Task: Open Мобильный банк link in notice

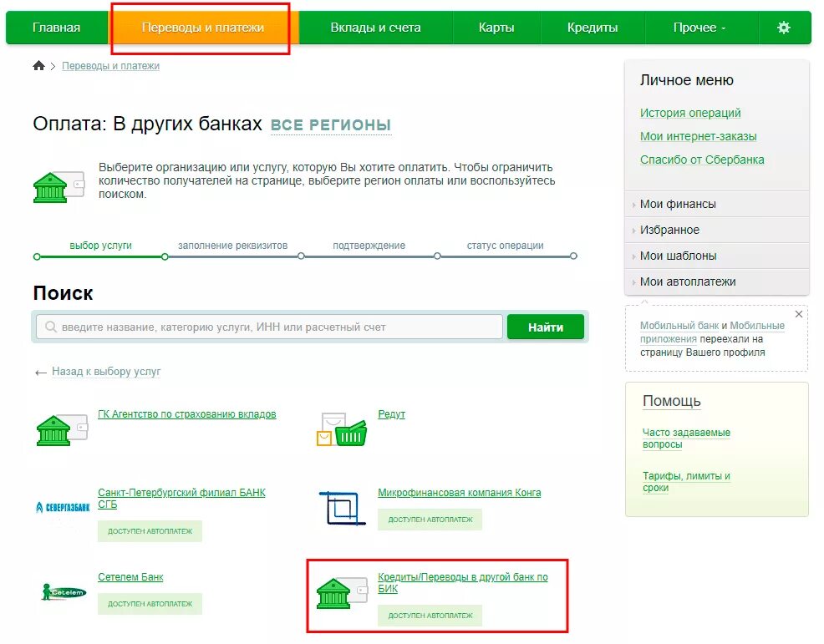Action: click(679, 326)
